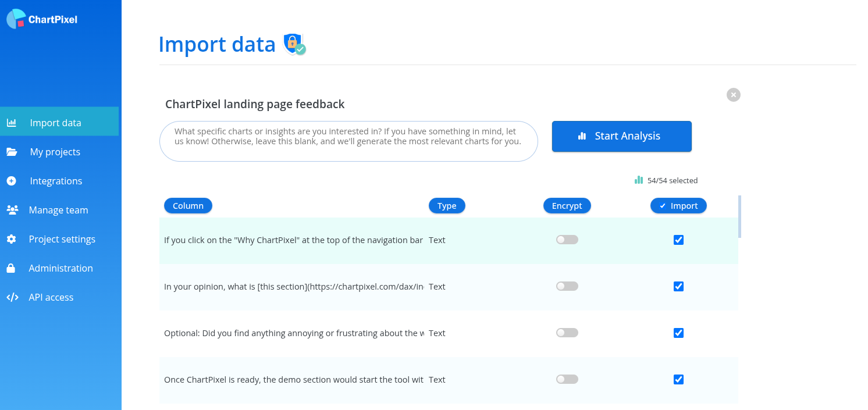Select the "Optional: Did you find anything" column name
Screen dimensions: 868x410
(294, 333)
